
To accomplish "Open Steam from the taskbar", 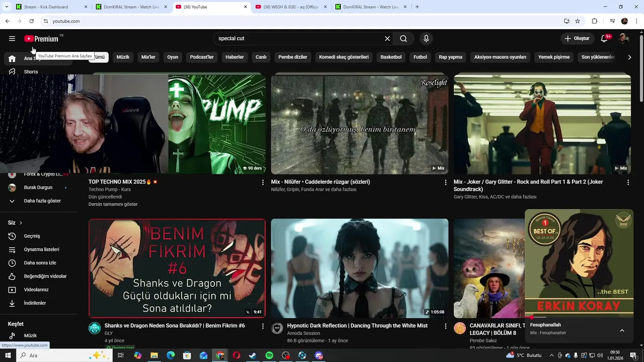I will (x=253, y=355).
